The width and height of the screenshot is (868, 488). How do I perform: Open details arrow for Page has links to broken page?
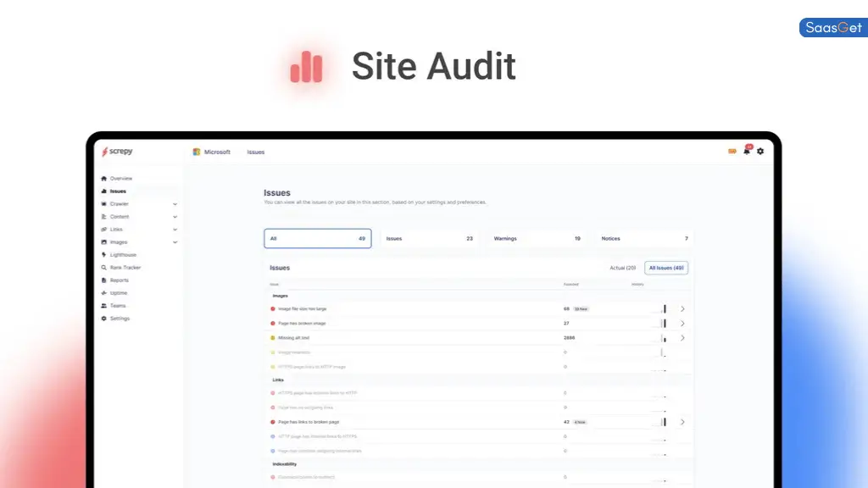pos(682,422)
